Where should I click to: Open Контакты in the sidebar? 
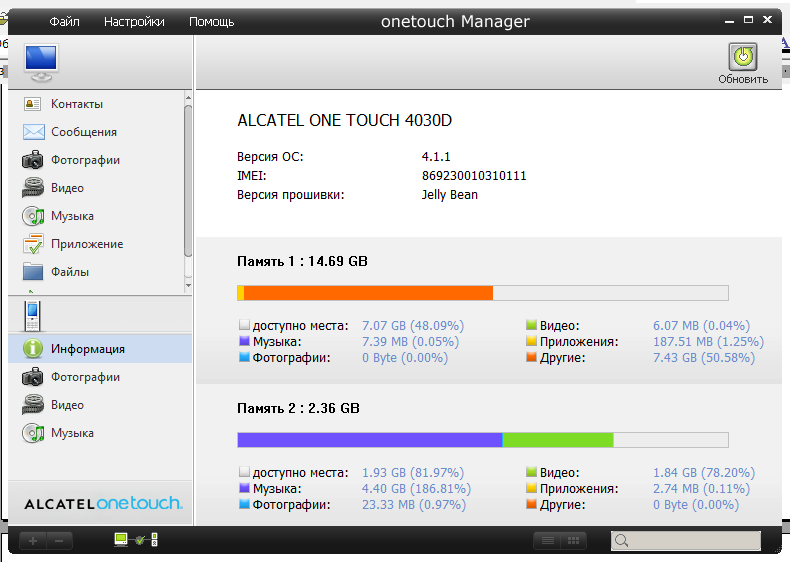click(x=76, y=104)
